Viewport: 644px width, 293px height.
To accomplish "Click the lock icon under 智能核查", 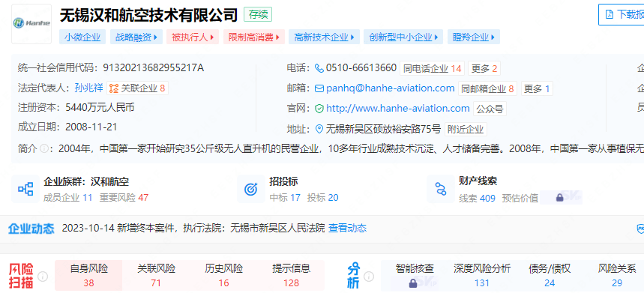I will point(413,283).
